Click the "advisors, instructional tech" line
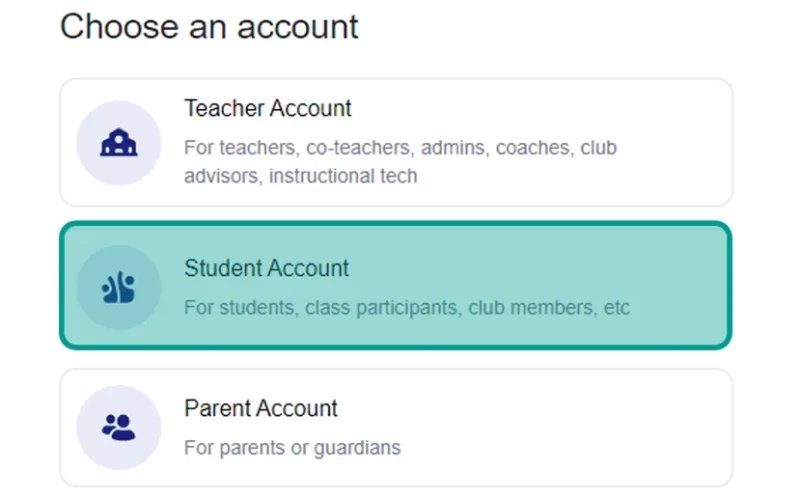800x500 pixels. [x=301, y=176]
